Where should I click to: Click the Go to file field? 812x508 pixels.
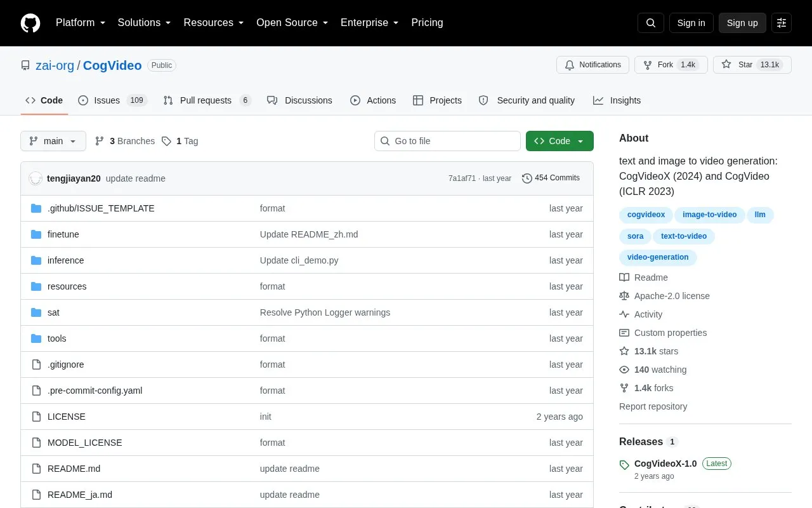pos(447,141)
